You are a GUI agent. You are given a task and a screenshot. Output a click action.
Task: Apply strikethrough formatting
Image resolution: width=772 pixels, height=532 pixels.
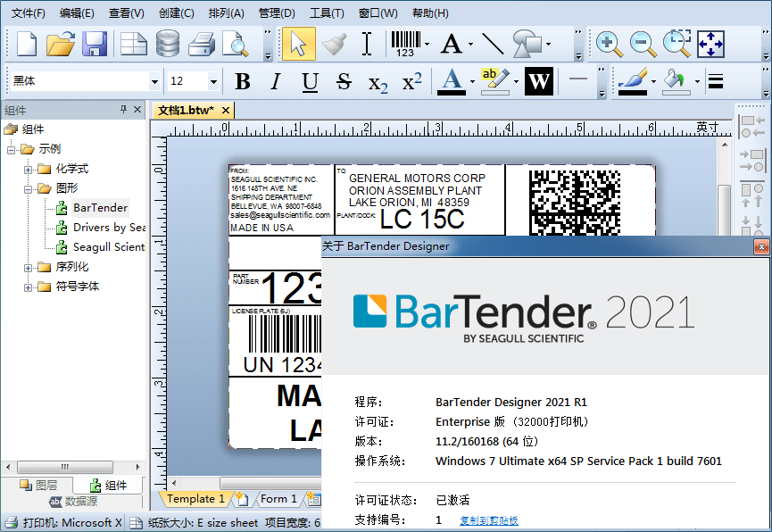click(344, 81)
